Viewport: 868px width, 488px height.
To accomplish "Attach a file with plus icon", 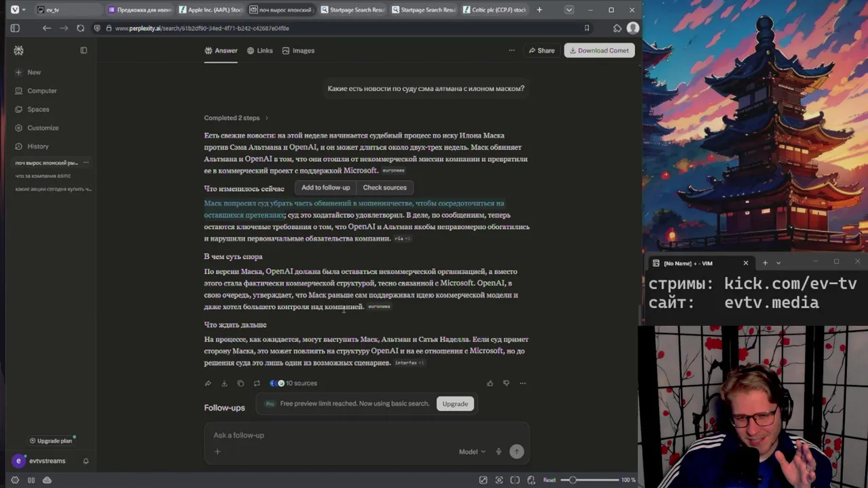I will pyautogui.click(x=218, y=451).
